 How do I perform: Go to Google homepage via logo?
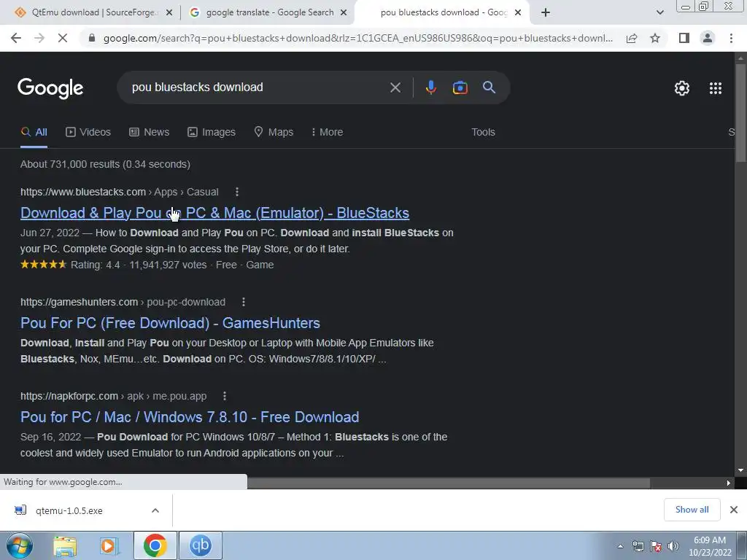click(x=50, y=88)
